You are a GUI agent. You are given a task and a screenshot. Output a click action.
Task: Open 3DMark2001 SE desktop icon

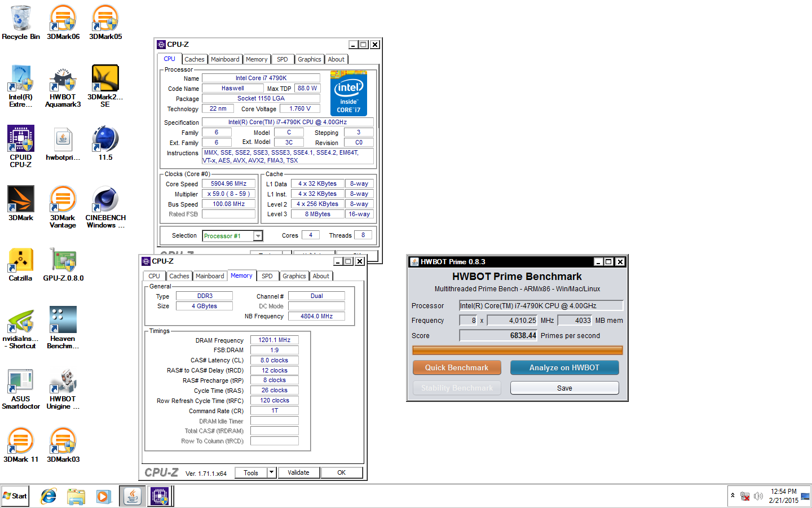tap(105, 86)
